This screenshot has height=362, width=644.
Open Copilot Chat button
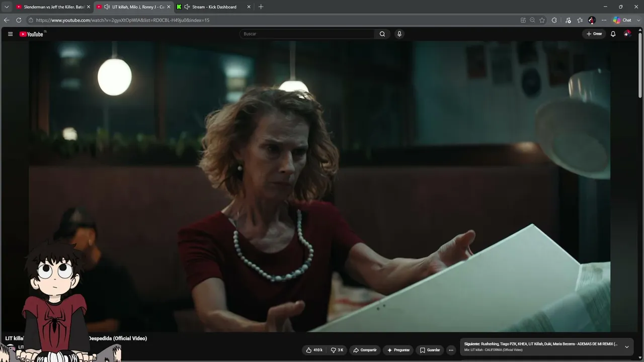[622, 20]
